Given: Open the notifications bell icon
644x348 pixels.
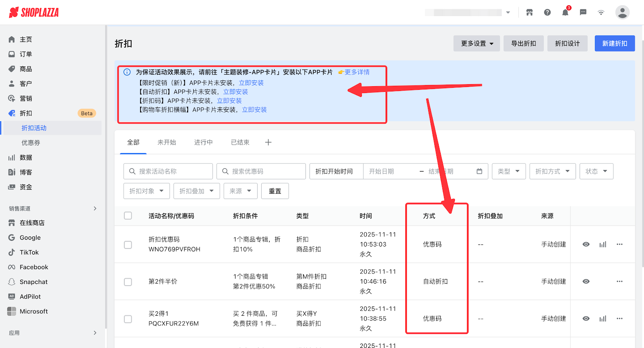Looking at the screenshot, I should [x=565, y=12].
